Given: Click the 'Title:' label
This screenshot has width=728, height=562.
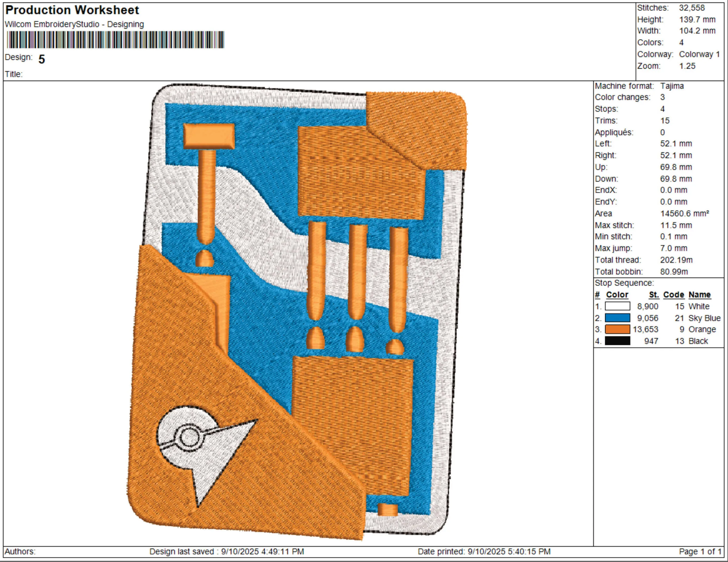Looking at the screenshot, I should (x=14, y=74).
